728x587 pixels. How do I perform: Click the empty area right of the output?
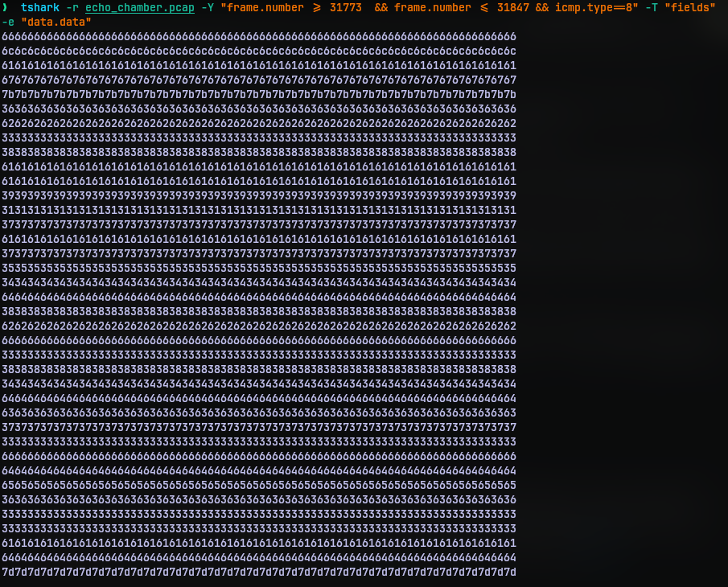point(627,322)
